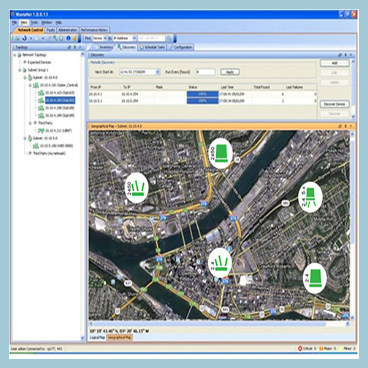Click the Run Every hours input field
This screenshot has height=368, width=368.
click(205, 72)
